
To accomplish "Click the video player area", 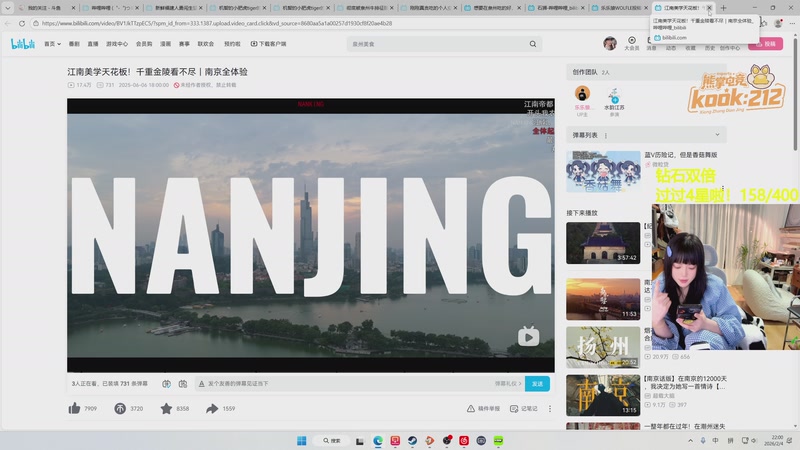I will coord(311,235).
